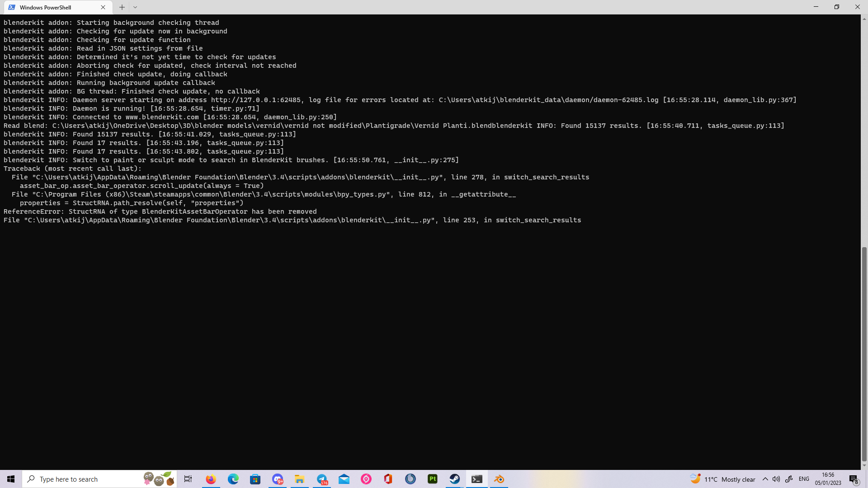
Task: Select the Windows PowerShell tab
Action: pos(50,7)
